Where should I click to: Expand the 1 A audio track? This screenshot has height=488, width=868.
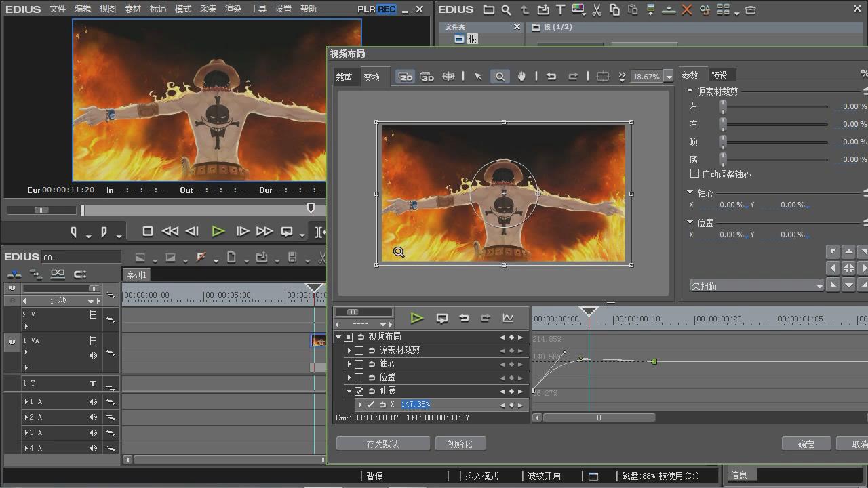[26, 402]
